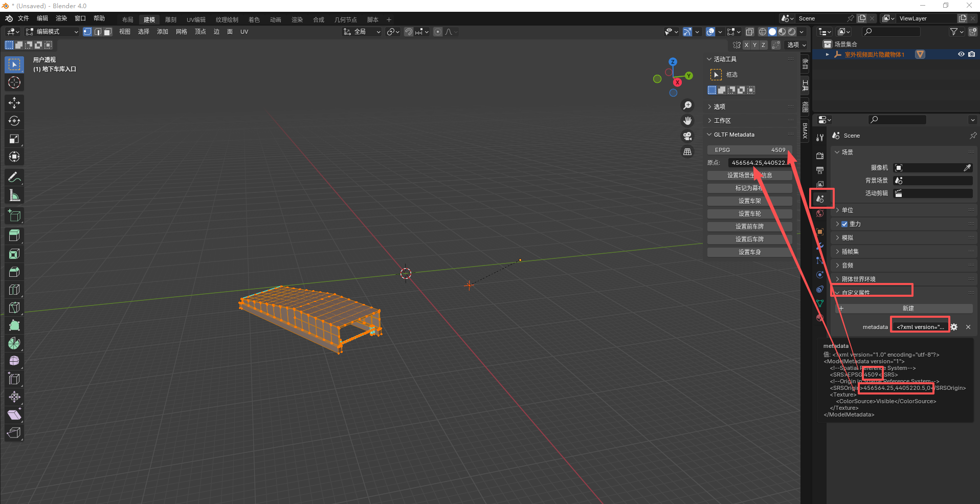Select the Rotate tool in left toolbar

click(14, 121)
